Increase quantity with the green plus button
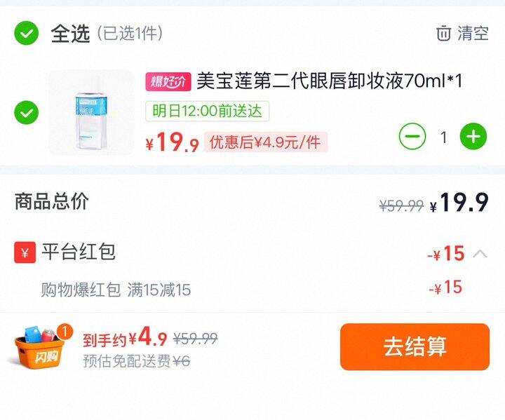Screen dimensions: 505x420 click(473, 136)
